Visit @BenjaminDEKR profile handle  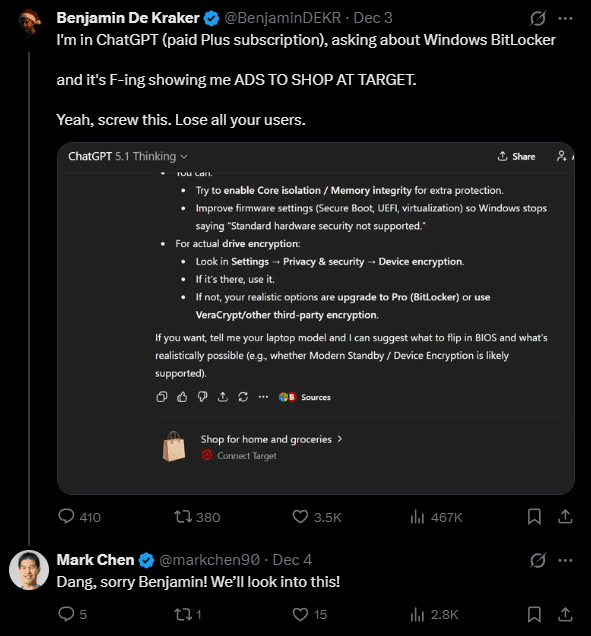pos(282,18)
